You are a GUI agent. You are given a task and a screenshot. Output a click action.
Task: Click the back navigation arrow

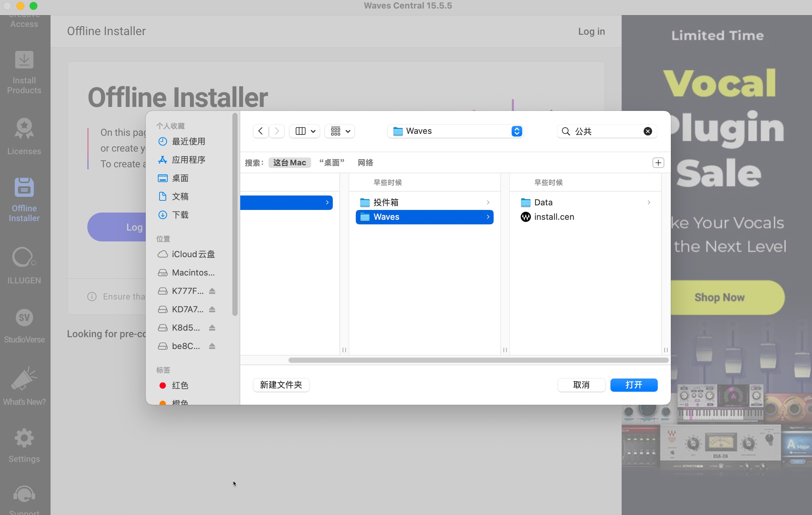tap(260, 131)
